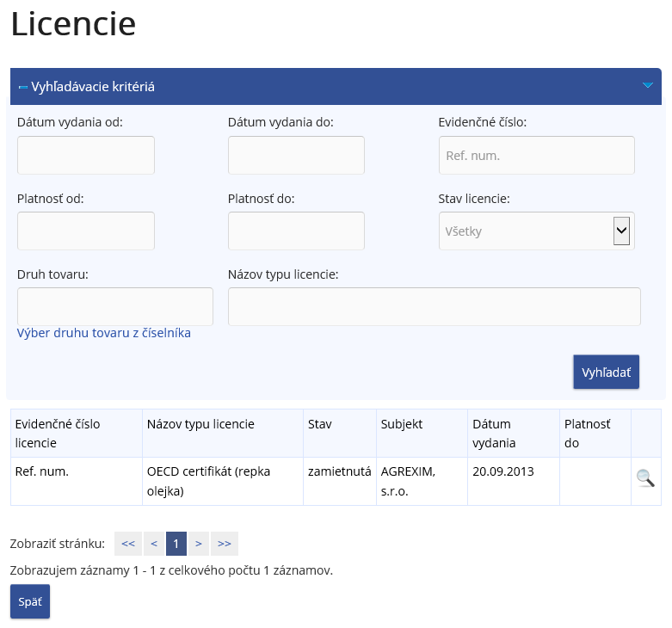This screenshot has width=672, height=628.
Task: Click the Zobrazujem záznamy summary text
Action: [171, 570]
